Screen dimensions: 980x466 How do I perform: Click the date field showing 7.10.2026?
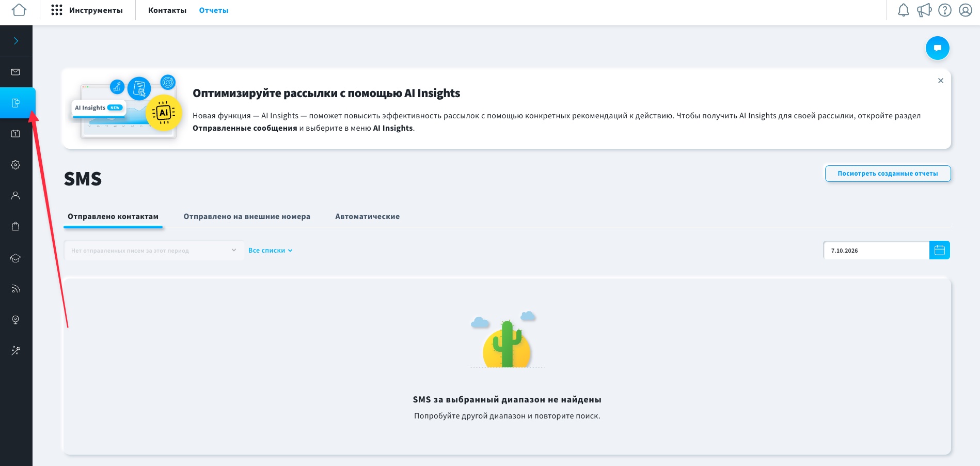coord(876,251)
